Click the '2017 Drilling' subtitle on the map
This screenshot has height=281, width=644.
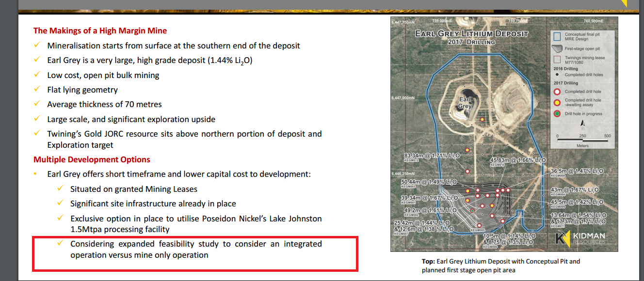472,42
